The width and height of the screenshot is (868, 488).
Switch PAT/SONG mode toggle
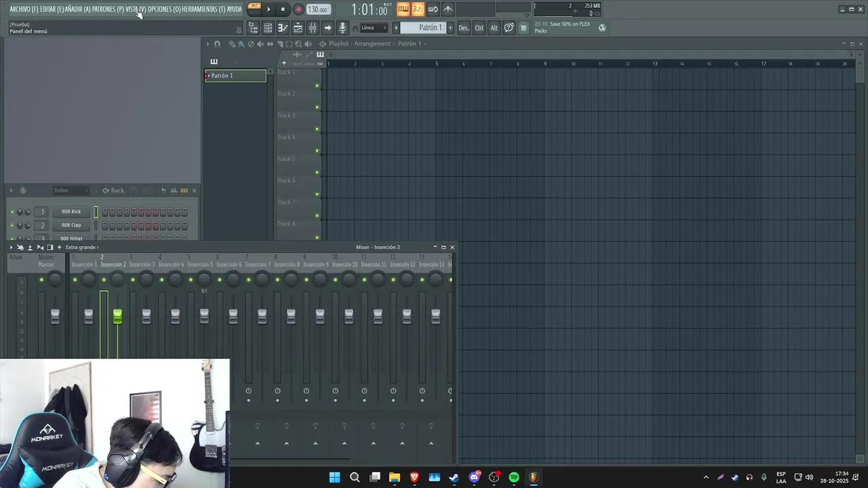254,9
